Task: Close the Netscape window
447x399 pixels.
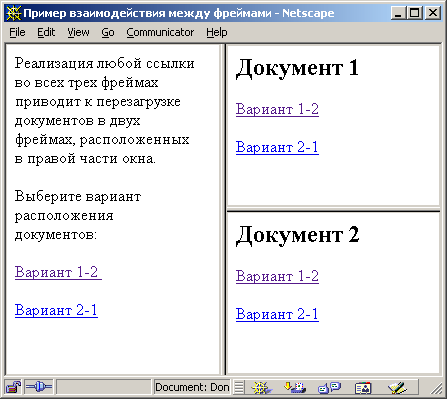Action: (433, 13)
